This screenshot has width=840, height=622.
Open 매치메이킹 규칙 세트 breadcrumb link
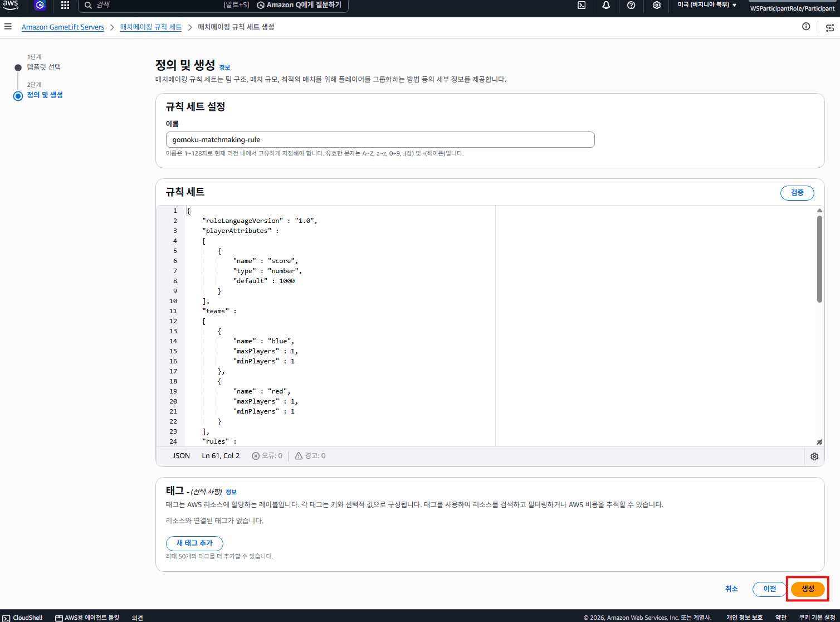click(x=151, y=27)
